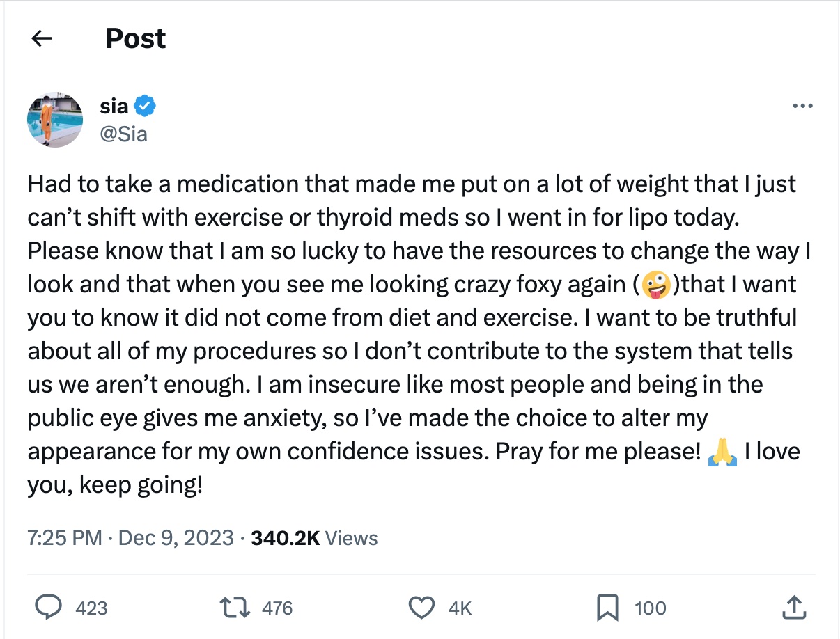Click the reply speech bubble icon
840x639 pixels.
point(49,608)
